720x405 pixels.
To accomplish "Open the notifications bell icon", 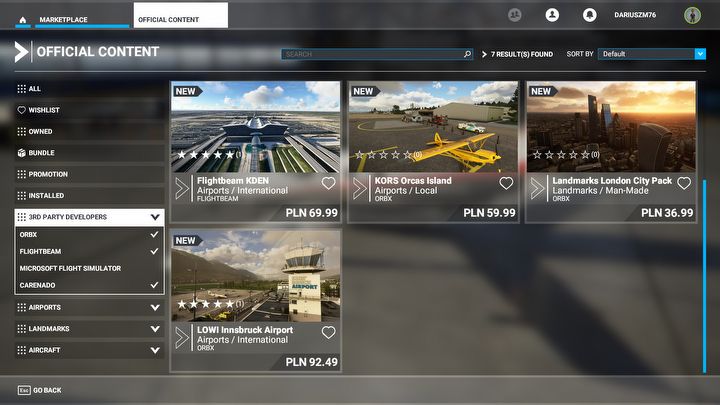I will tap(590, 15).
